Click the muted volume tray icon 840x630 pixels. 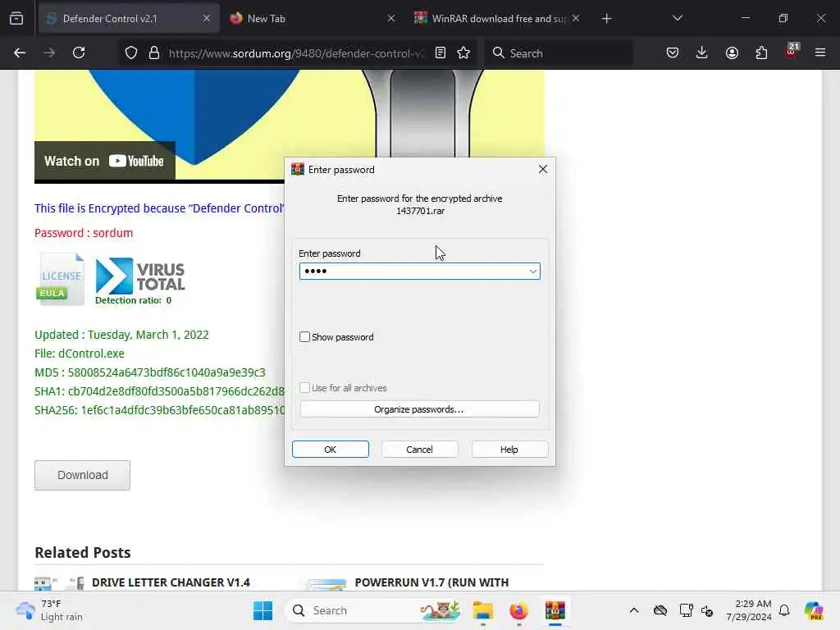pos(707,611)
